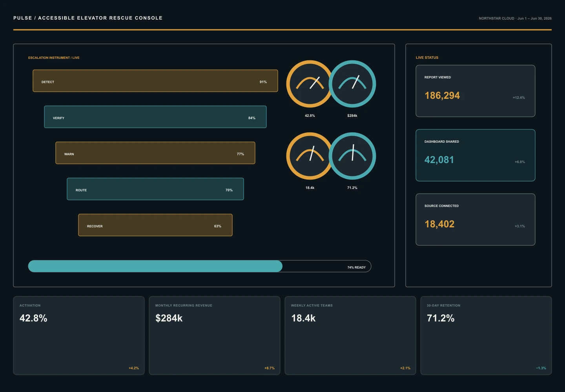Image resolution: width=565 pixels, height=392 pixels.
Task: Click the teal $284k revenue gauge
Action: [352, 84]
